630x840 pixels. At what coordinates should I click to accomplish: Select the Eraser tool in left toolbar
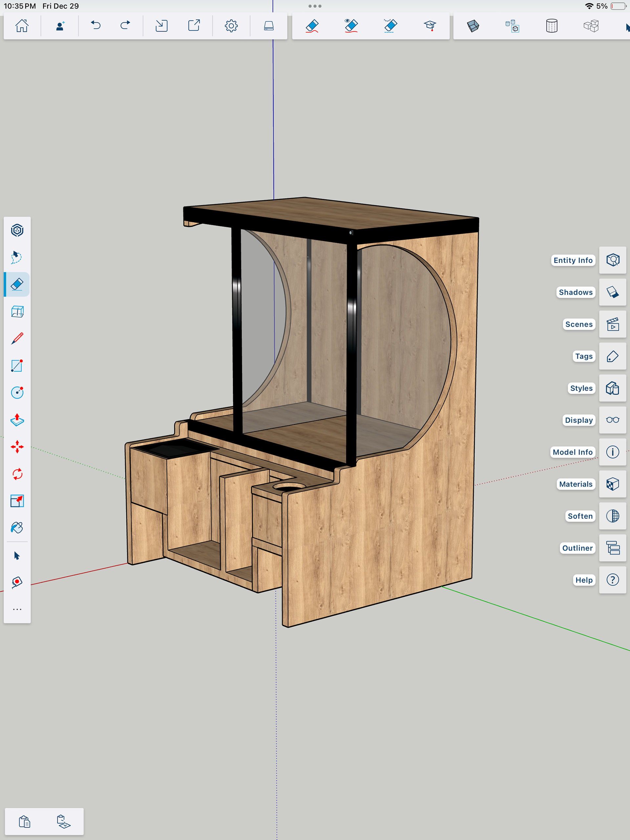click(x=17, y=284)
